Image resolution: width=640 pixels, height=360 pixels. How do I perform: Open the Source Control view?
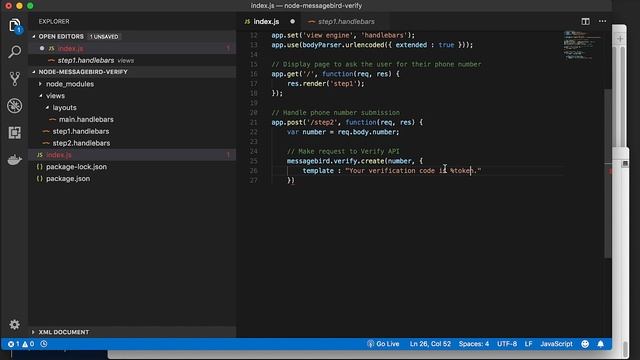tap(15, 79)
